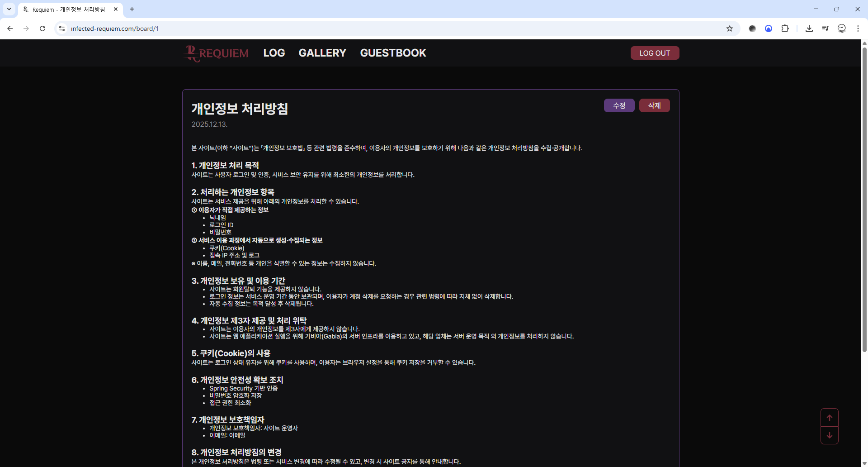Screen dimensions: 868x467
Task: Click the 삭제 delete button
Action: coord(654,105)
